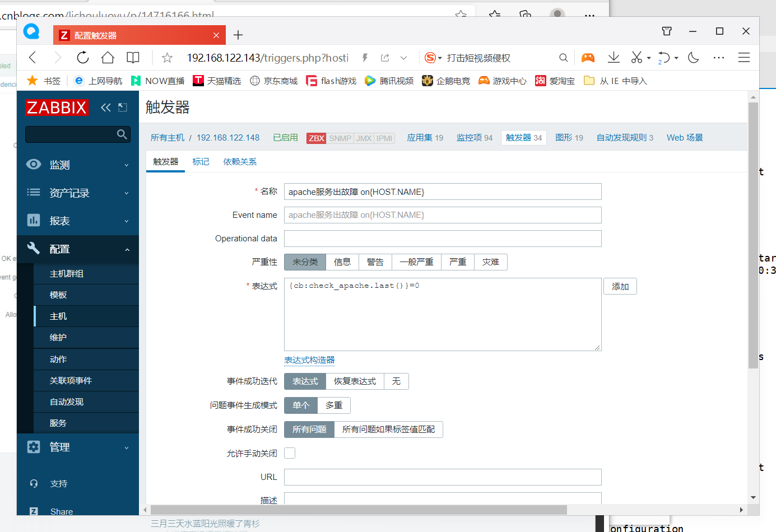Open 动作 in sidebar
The height and width of the screenshot is (532, 776).
[86, 360]
